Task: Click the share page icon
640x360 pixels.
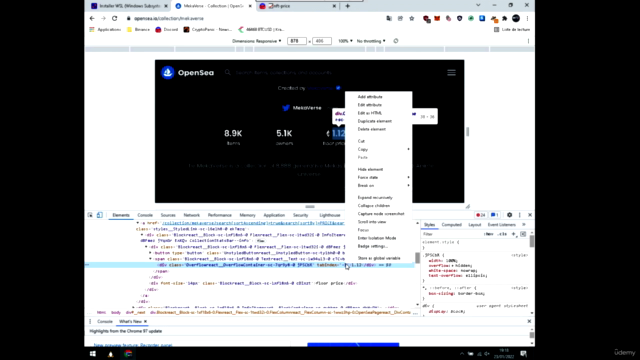Action: 400,18
